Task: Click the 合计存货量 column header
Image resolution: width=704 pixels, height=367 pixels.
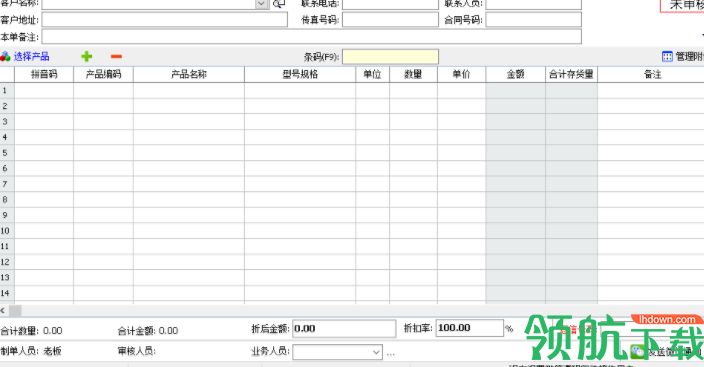Action: [x=571, y=74]
